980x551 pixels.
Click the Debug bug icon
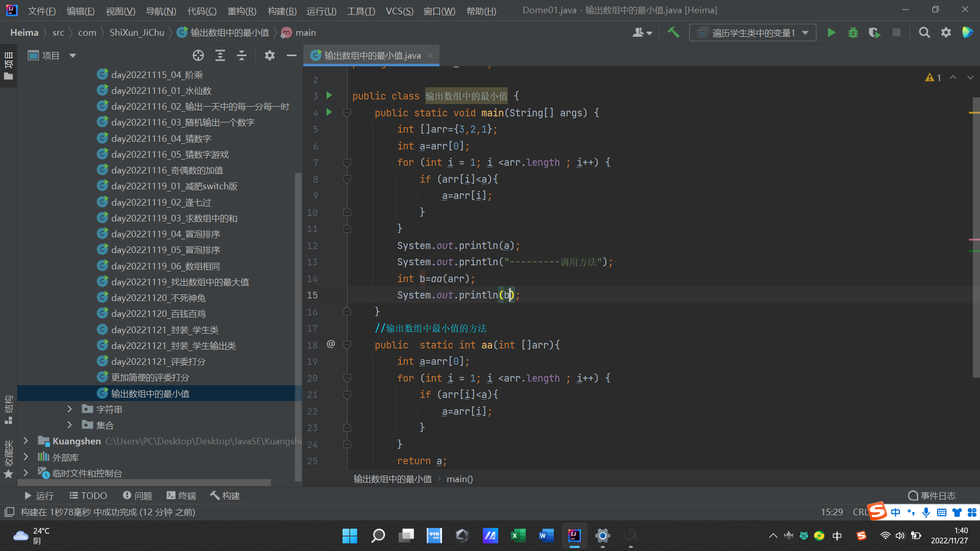tap(853, 33)
